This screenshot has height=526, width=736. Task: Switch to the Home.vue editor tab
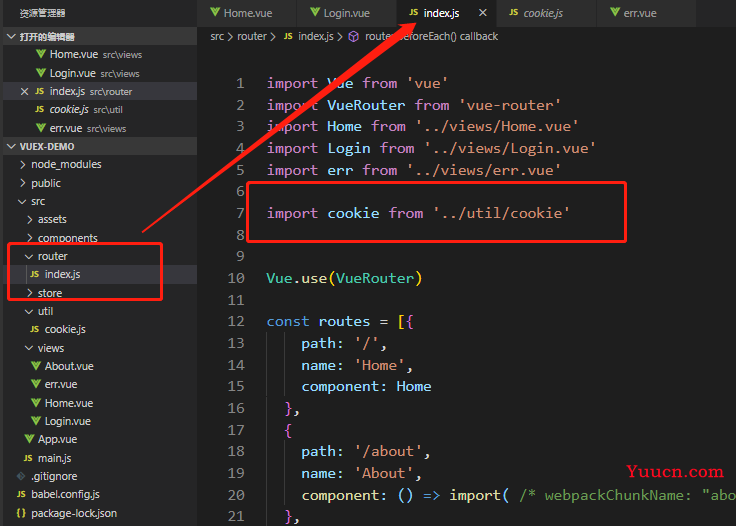coord(247,13)
